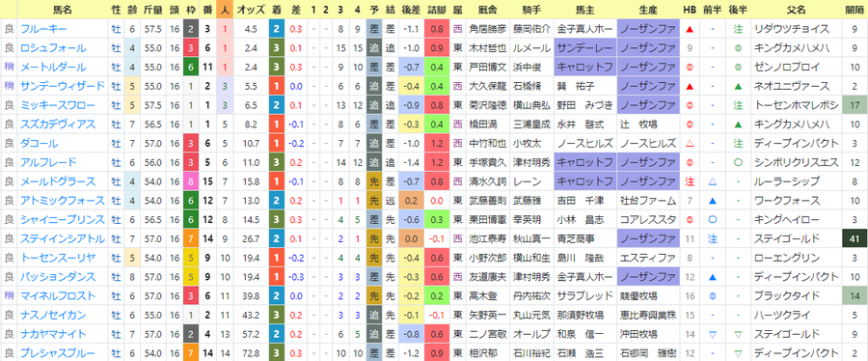Select jockey cell 藤岡佑介
The height and width of the screenshot is (361, 868).
[532, 29]
